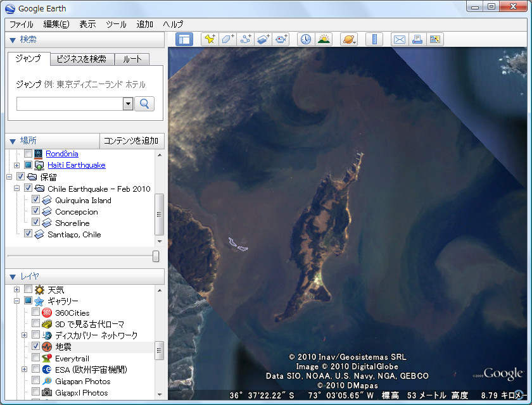Click the places panel scrollbar thumb
Screen dimensions: 532x405
(159, 214)
